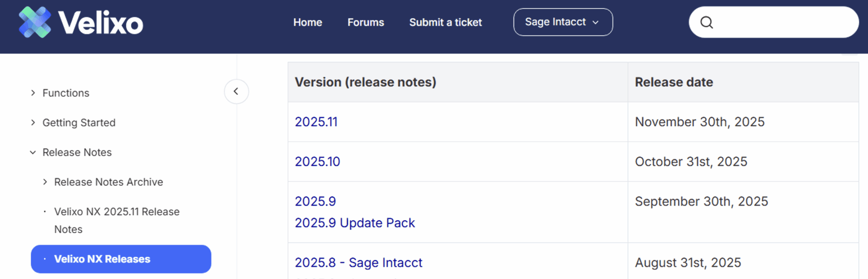Screen dimensions: 868x279
Task: Select Release Notes in the sidebar
Action: pyautogui.click(x=77, y=152)
